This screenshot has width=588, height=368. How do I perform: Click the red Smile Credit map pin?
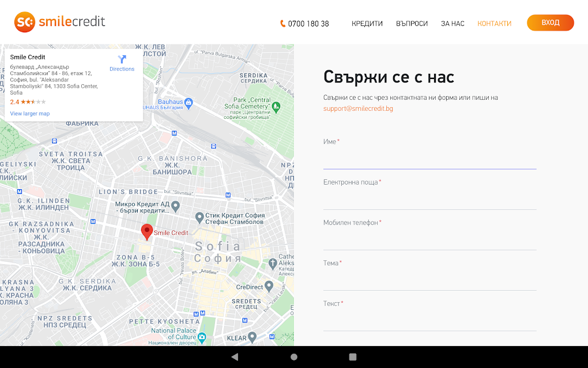coord(146,232)
